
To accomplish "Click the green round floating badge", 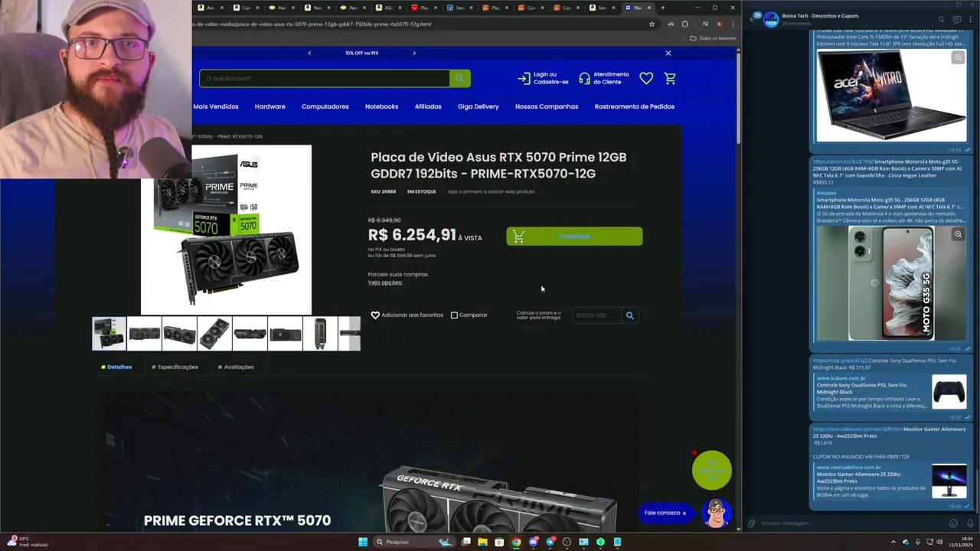I will point(711,470).
